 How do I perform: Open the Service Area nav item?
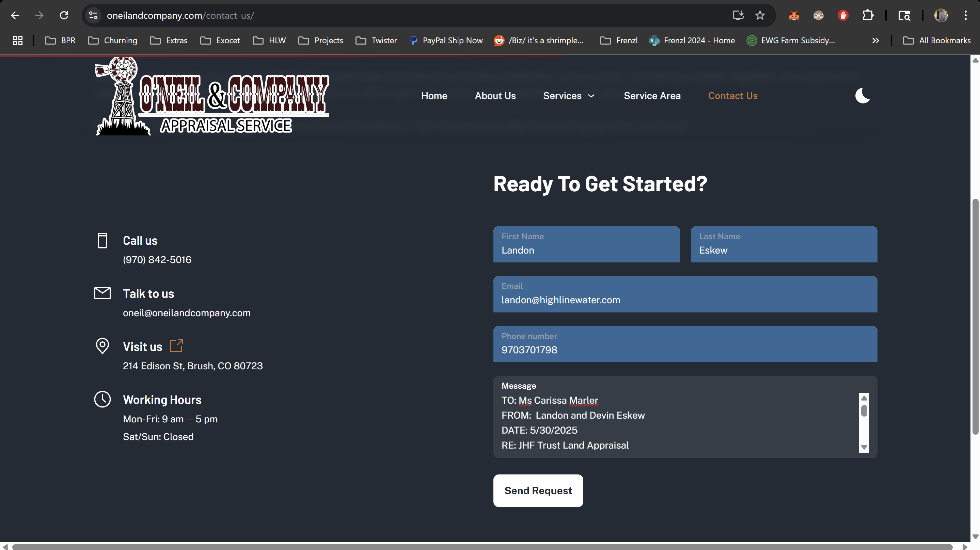(652, 96)
